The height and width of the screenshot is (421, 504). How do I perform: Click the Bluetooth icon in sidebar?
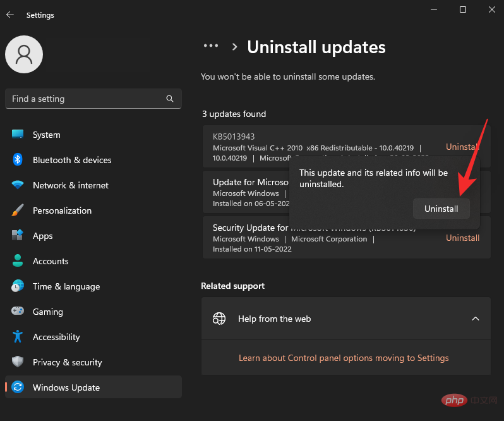tap(18, 160)
